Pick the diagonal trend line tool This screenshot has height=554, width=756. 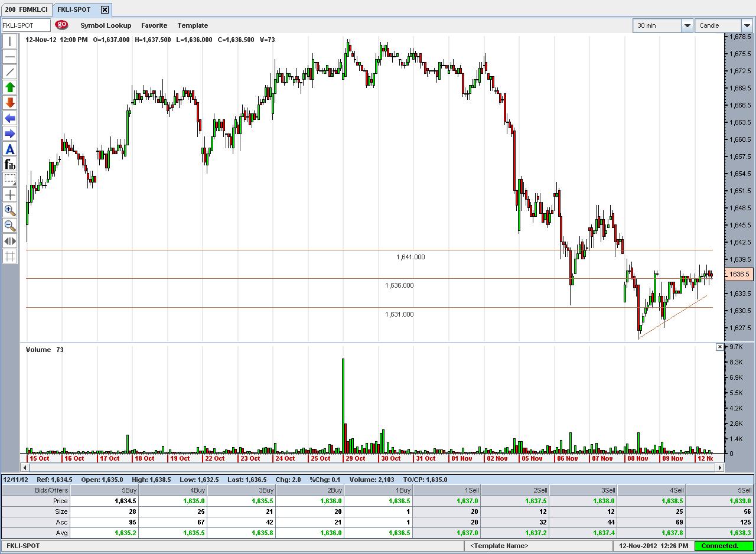pos(10,72)
